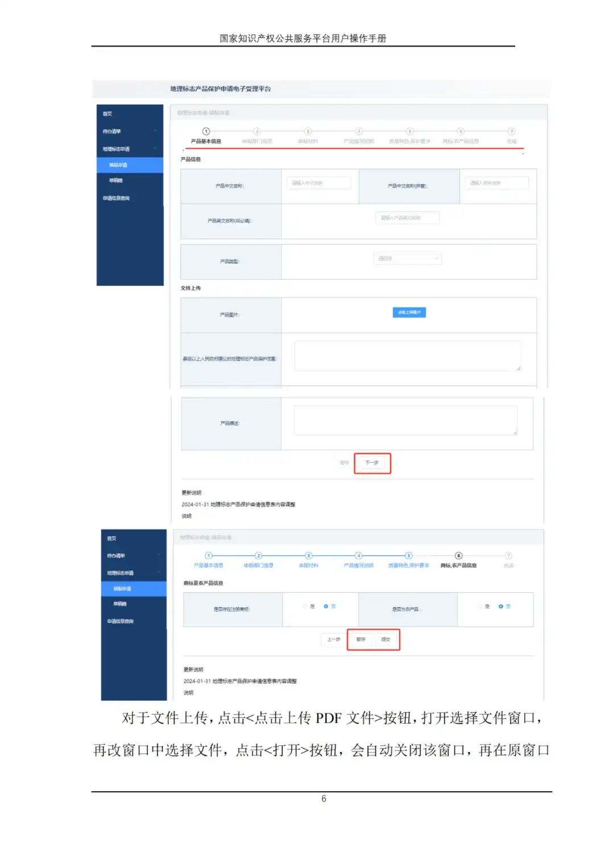Open 申请信息查询 in first screenshot sidebar

[x=116, y=198]
